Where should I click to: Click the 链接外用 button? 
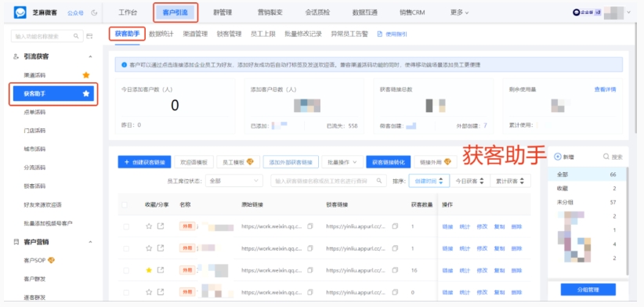click(436, 162)
